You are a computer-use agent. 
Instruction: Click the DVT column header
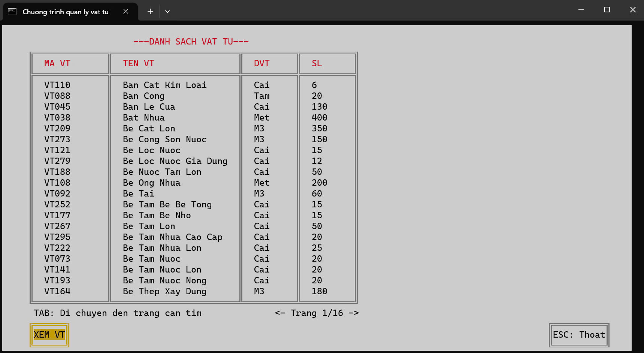click(x=262, y=64)
